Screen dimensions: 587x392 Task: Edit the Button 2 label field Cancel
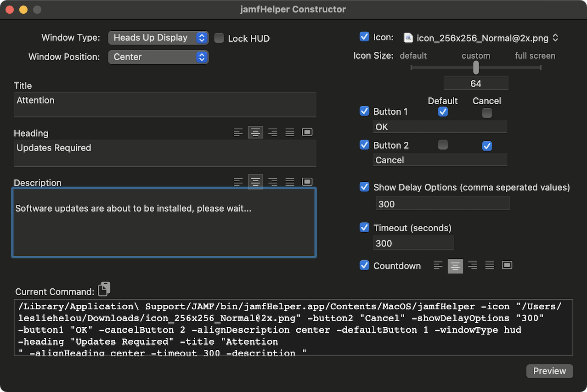pyautogui.click(x=440, y=160)
